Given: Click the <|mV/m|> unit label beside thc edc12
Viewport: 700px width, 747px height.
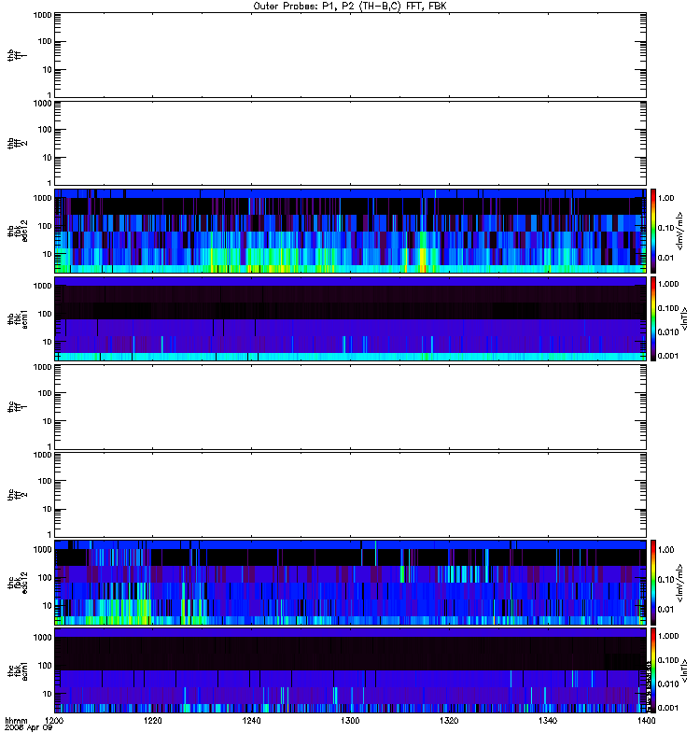Looking at the screenshot, I should coord(680,583).
